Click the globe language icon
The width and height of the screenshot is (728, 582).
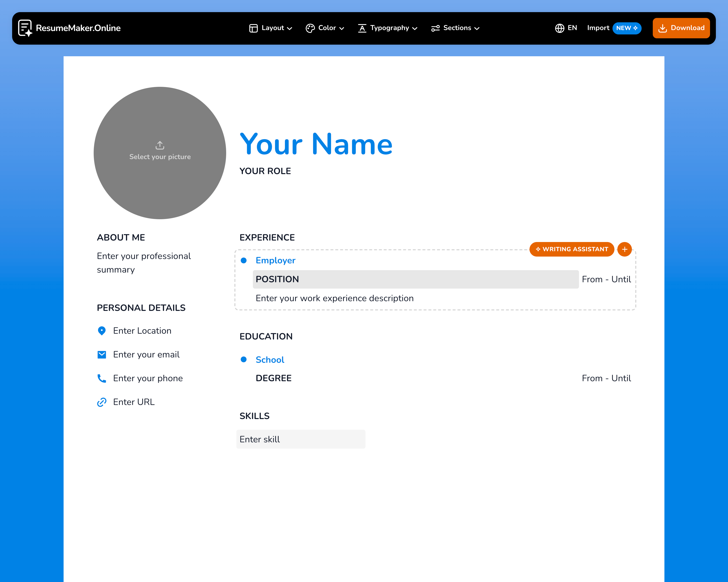(x=560, y=28)
